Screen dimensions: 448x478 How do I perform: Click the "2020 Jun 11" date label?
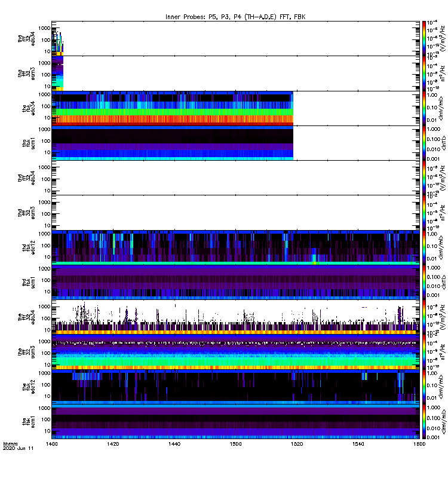click(18, 449)
